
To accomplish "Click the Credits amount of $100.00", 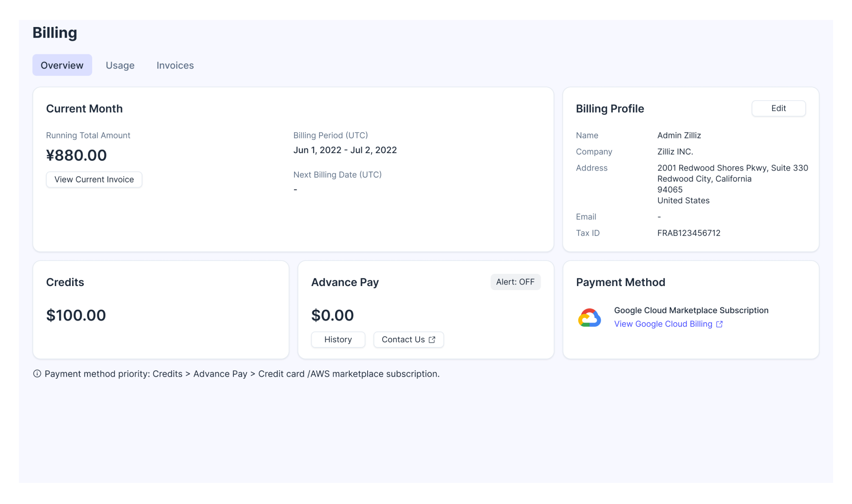I will click(x=76, y=315).
